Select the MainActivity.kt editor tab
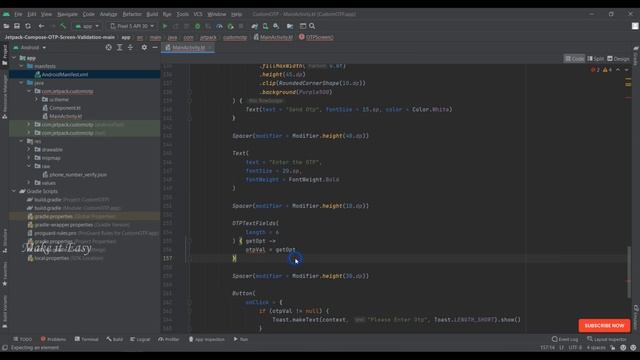This screenshot has height=360, width=640. coord(188,48)
